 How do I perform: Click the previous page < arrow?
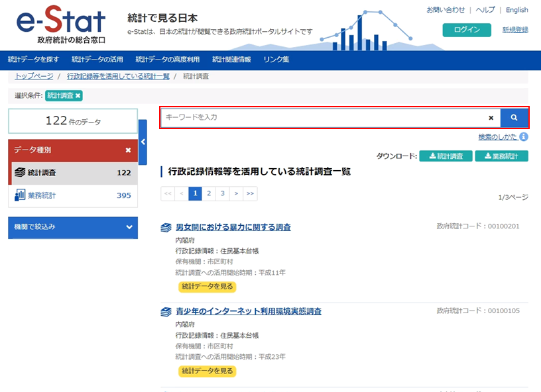pyautogui.click(x=182, y=193)
